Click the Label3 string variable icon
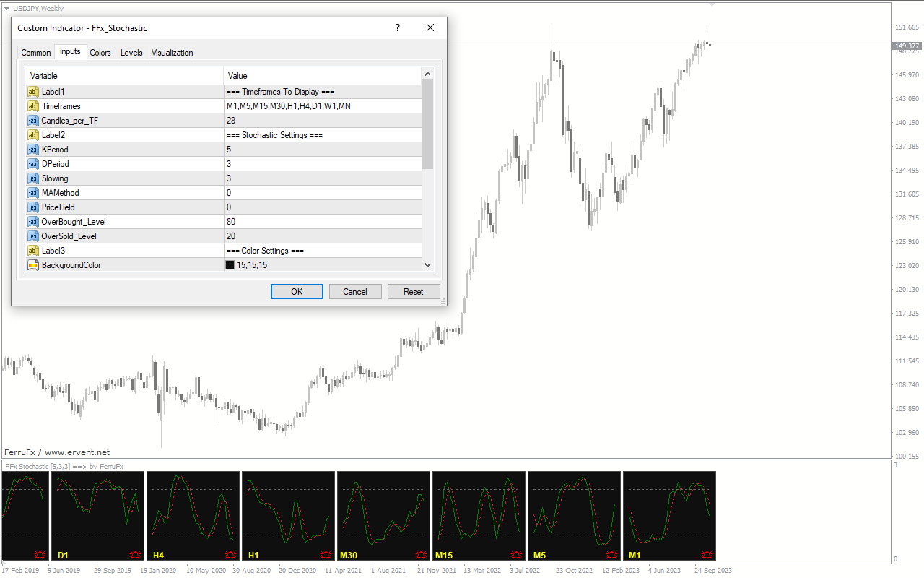 pos(32,251)
